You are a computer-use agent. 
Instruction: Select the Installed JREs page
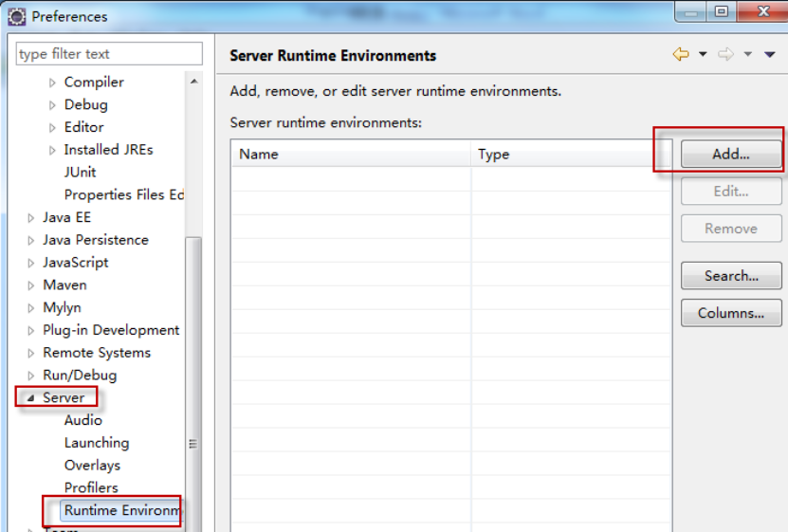coord(108,150)
